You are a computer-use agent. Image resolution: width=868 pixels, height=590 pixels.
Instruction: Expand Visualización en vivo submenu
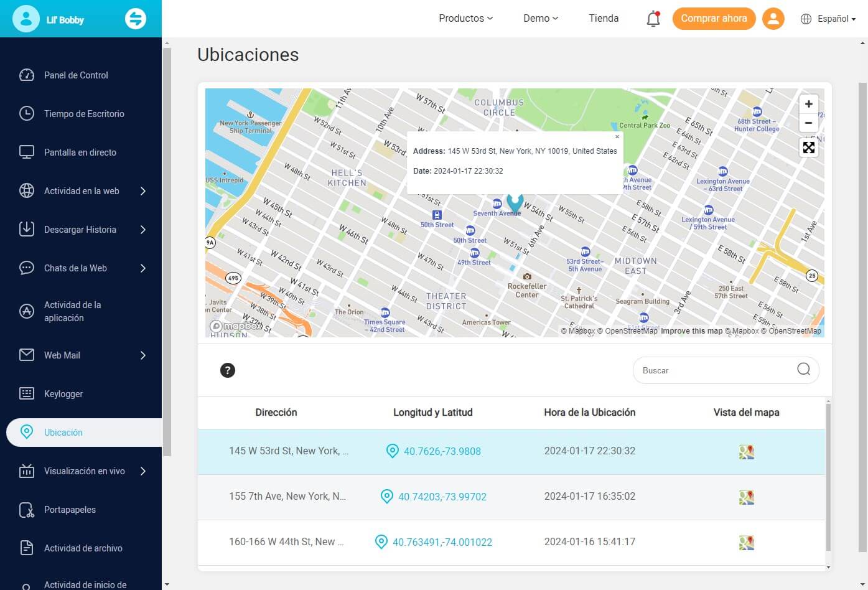click(x=143, y=471)
